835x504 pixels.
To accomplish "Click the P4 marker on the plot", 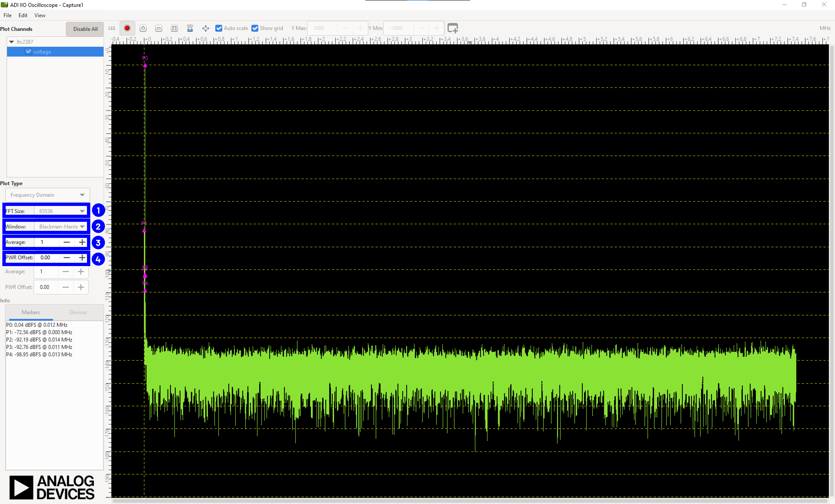I will pos(145,290).
